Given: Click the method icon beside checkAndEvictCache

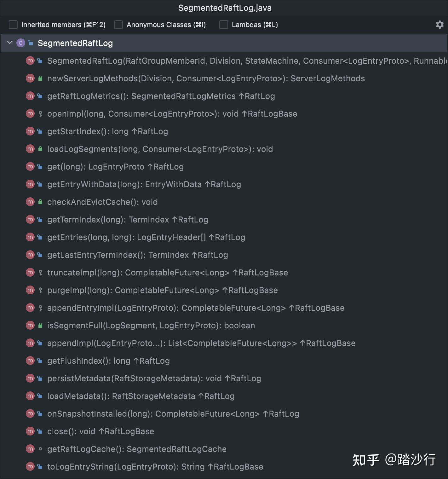Looking at the screenshot, I should click(30, 202).
